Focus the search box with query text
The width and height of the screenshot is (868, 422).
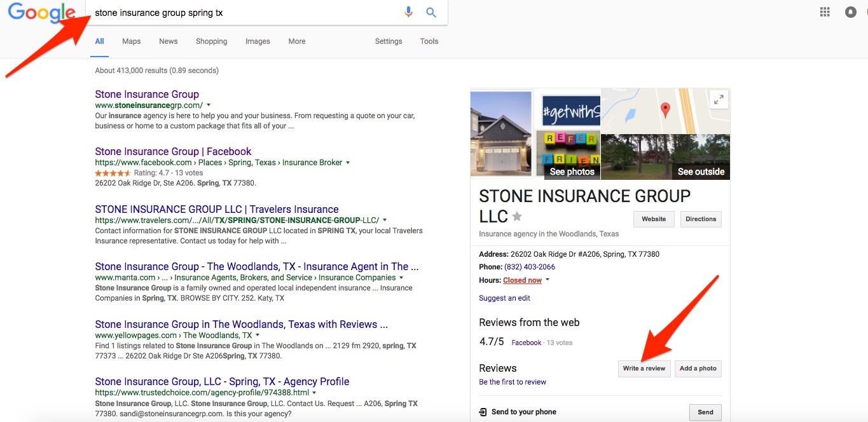pyautogui.click(x=245, y=13)
